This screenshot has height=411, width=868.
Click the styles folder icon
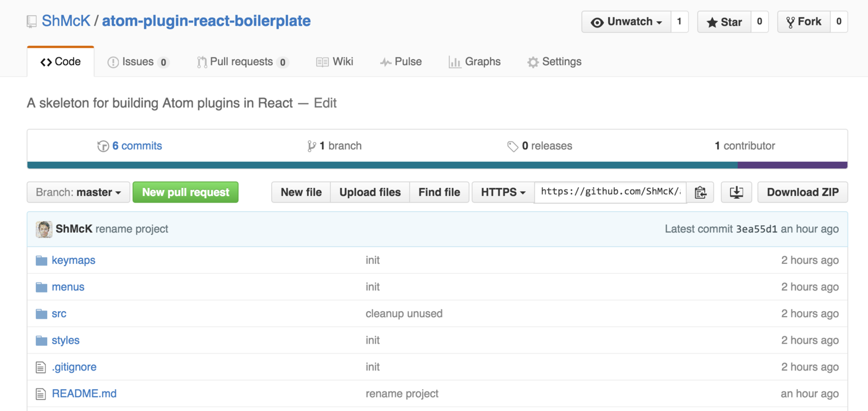coord(41,340)
